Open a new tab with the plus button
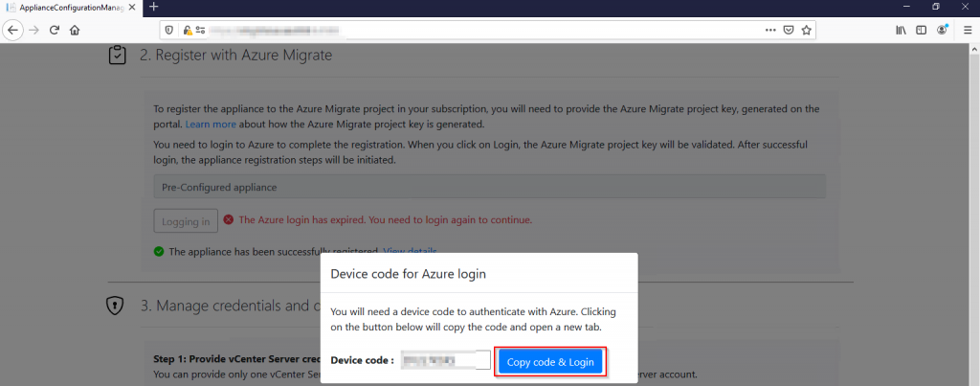This screenshot has width=980, height=386. click(x=154, y=7)
